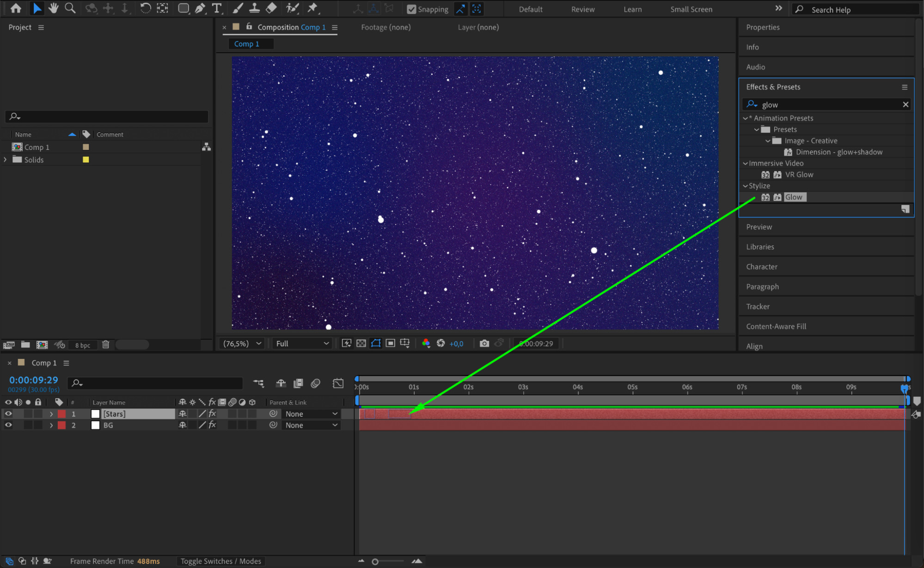The height and width of the screenshot is (568, 924).
Task: Delete selected item with trash icon
Action: coord(105,345)
